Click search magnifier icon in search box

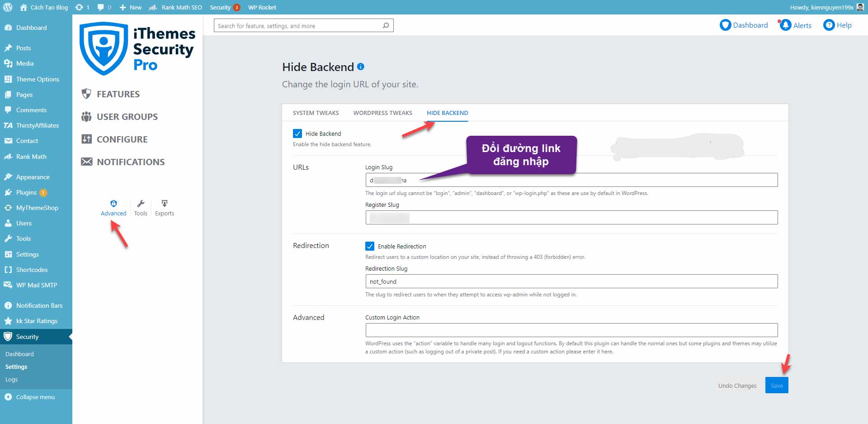click(x=386, y=25)
